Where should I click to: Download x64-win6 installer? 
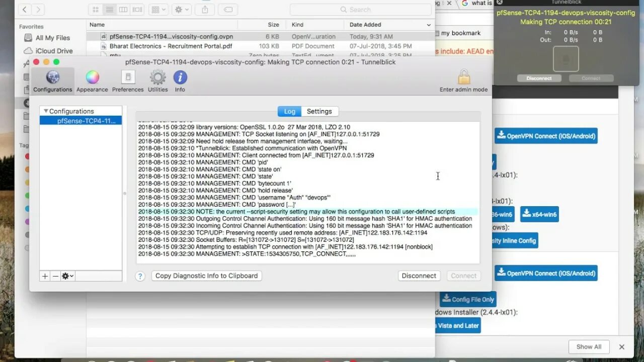539,214
